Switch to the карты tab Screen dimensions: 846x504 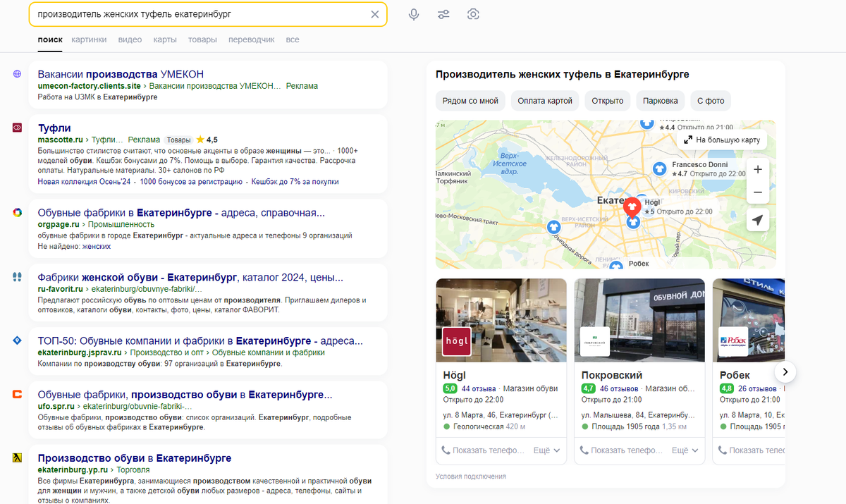tap(165, 40)
